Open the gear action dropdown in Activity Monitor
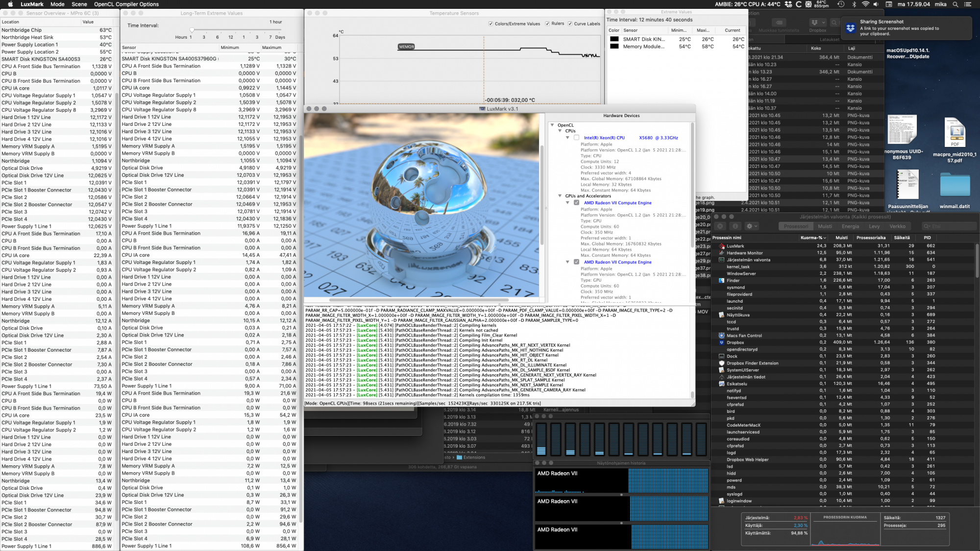 751,226
